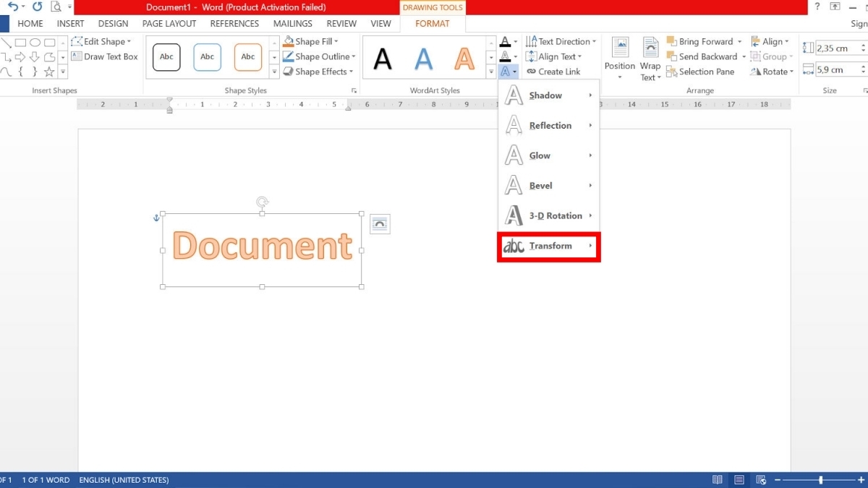The image size is (868, 488).
Task: Apply the blue outline Abc shape style
Action: coord(208,57)
